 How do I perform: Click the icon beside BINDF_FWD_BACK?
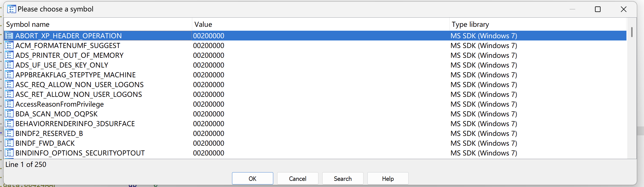coord(9,143)
